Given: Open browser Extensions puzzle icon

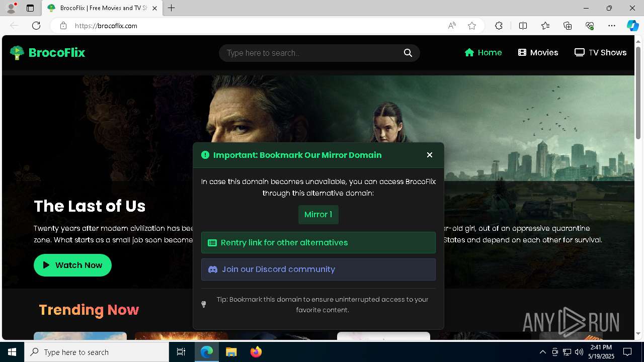Looking at the screenshot, I should (x=499, y=26).
